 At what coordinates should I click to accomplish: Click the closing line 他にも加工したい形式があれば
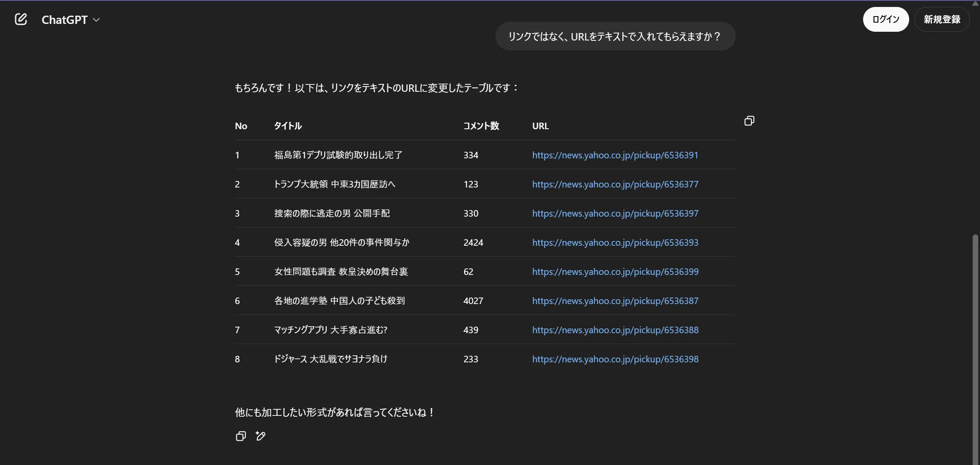click(x=335, y=412)
